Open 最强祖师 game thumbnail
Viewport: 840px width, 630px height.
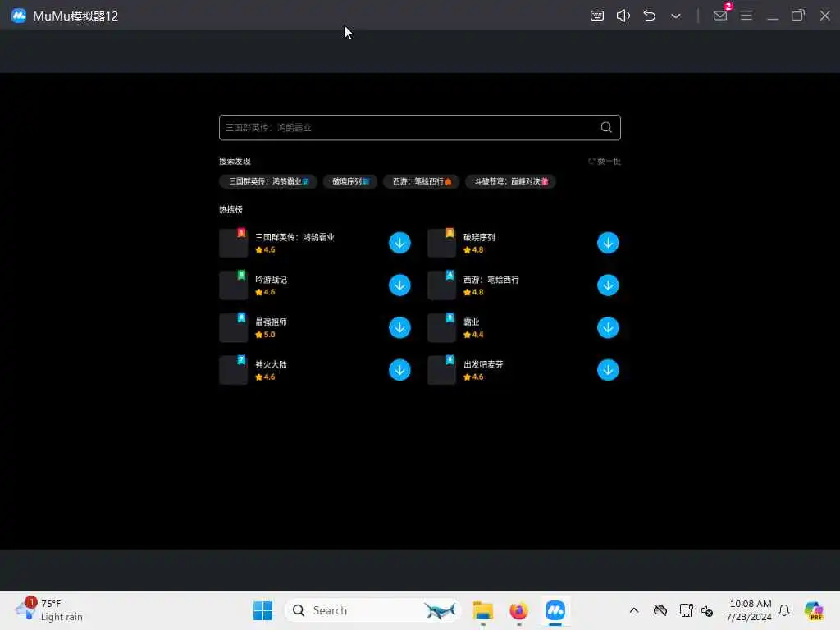pos(234,328)
